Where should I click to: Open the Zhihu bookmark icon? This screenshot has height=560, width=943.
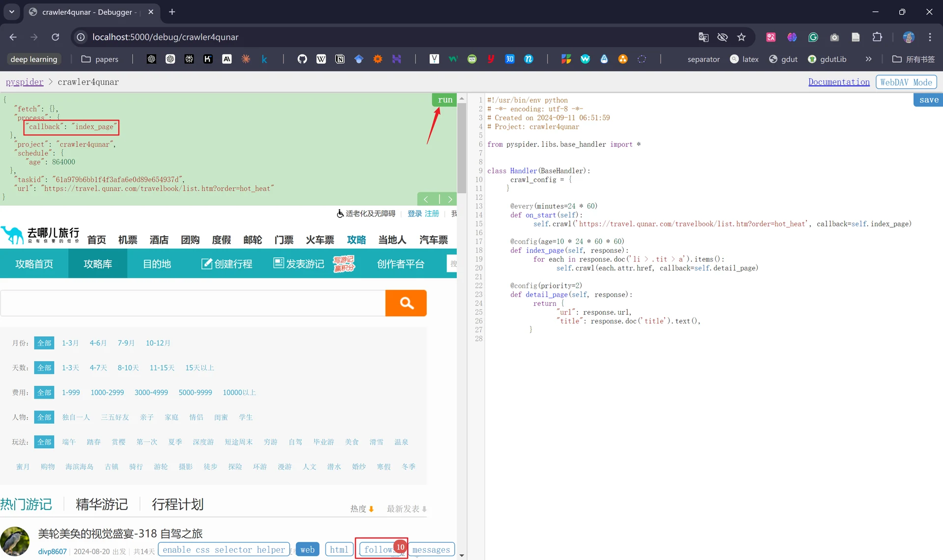point(510,59)
